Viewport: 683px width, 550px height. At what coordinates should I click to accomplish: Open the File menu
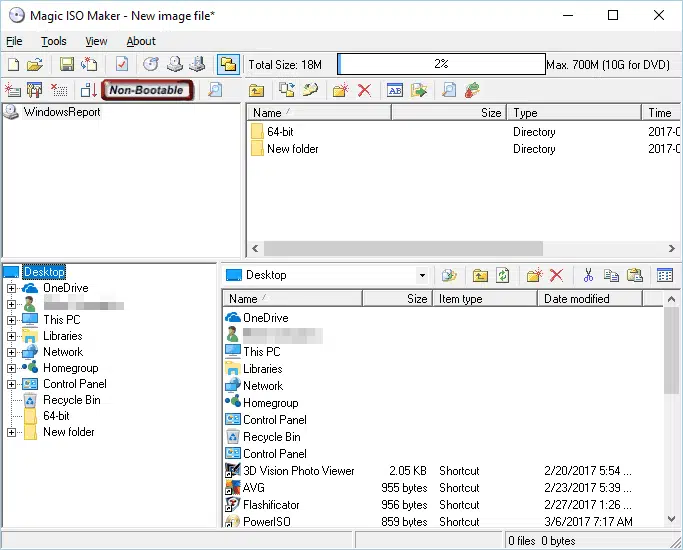click(14, 41)
